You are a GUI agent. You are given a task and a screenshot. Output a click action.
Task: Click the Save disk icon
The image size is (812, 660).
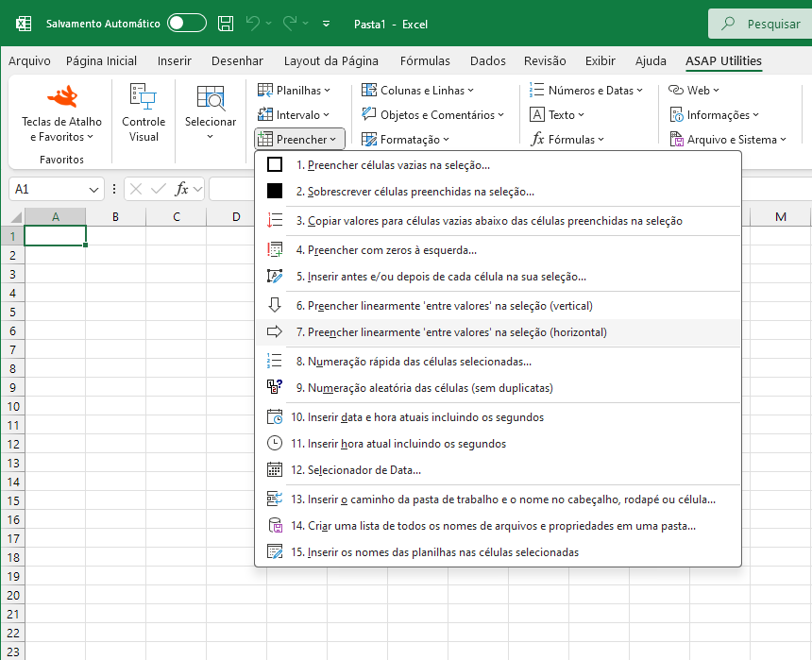pos(226,24)
